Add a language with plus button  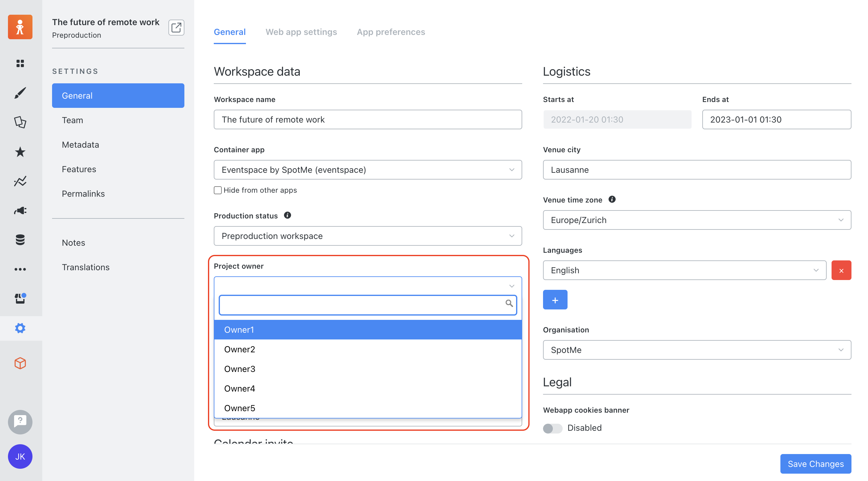coord(555,300)
